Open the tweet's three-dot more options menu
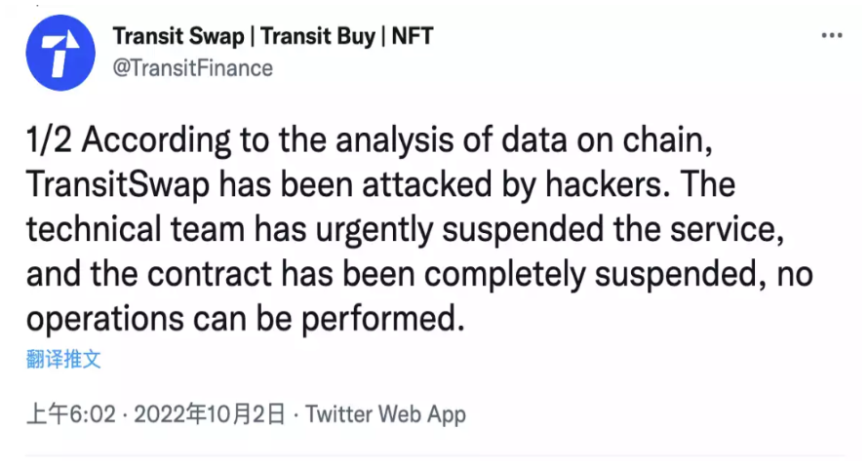 tap(832, 36)
